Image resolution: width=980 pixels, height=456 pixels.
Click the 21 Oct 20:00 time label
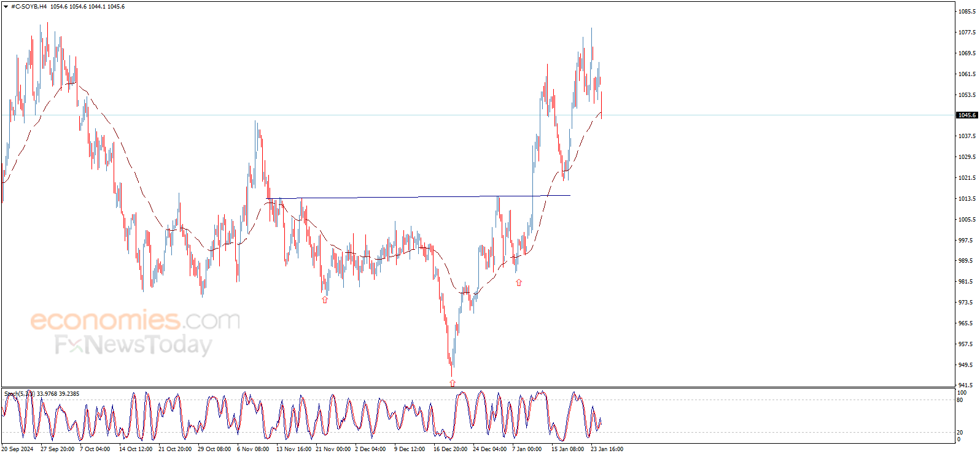[175, 449]
